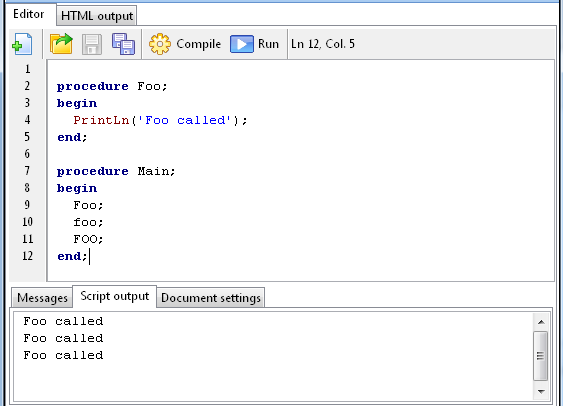This screenshot has width=563, height=406.
Task: Open a file with the folder icon
Action: 61,44
